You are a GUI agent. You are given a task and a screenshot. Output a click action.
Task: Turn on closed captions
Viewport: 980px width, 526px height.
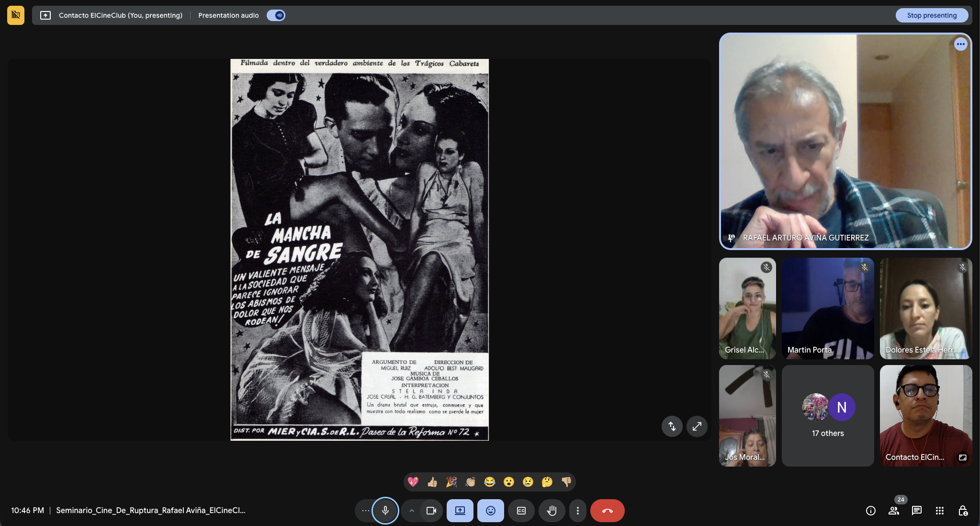521,510
